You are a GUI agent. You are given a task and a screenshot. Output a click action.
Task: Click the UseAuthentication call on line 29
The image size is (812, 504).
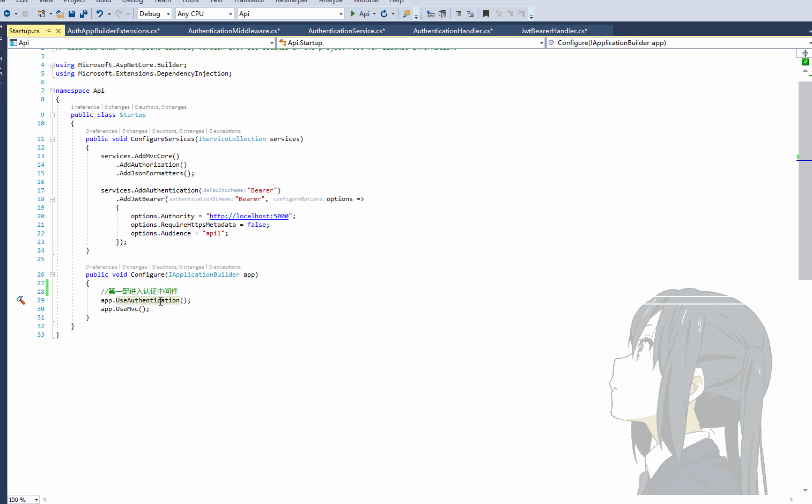(147, 300)
